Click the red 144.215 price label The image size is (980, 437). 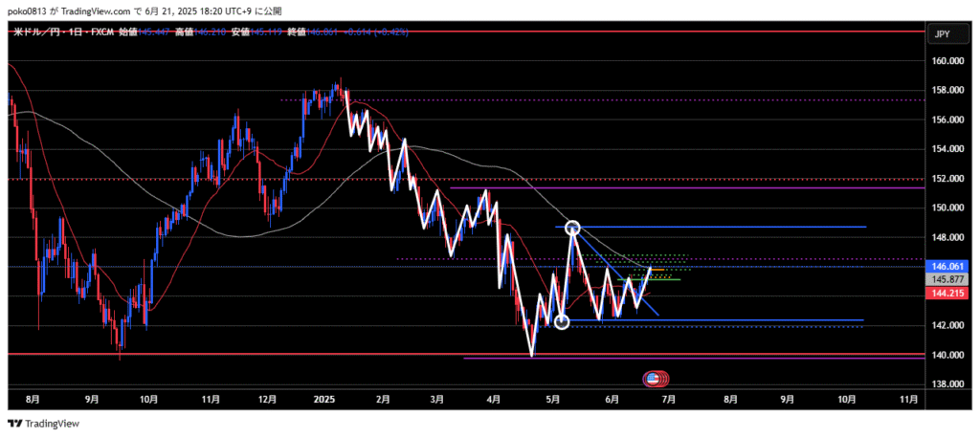pyautogui.click(x=947, y=293)
